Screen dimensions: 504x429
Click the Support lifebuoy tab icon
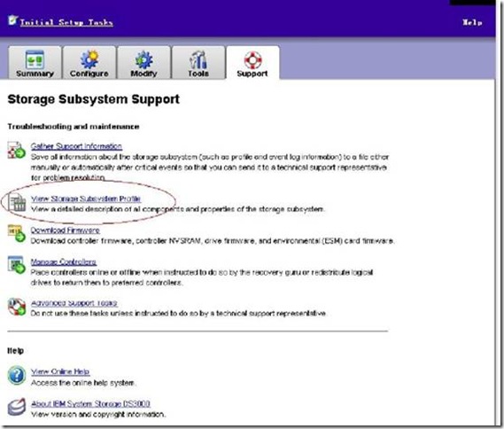point(253,60)
